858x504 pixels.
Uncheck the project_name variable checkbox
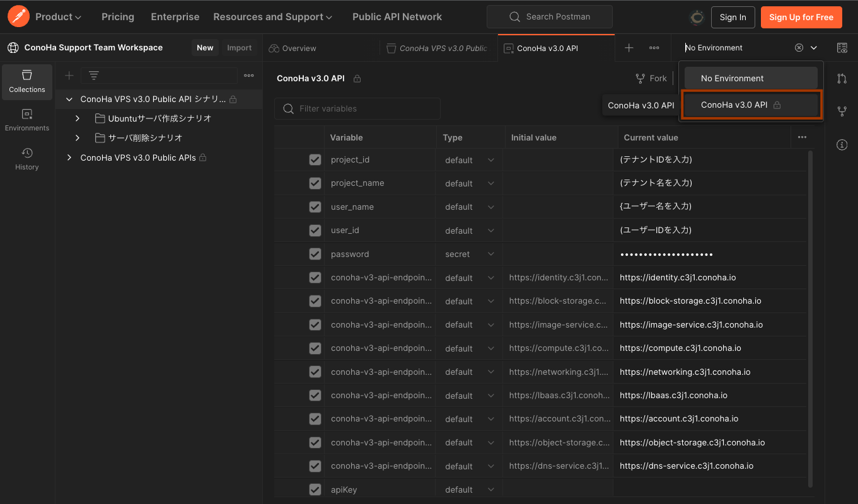(x=315, y=183)
